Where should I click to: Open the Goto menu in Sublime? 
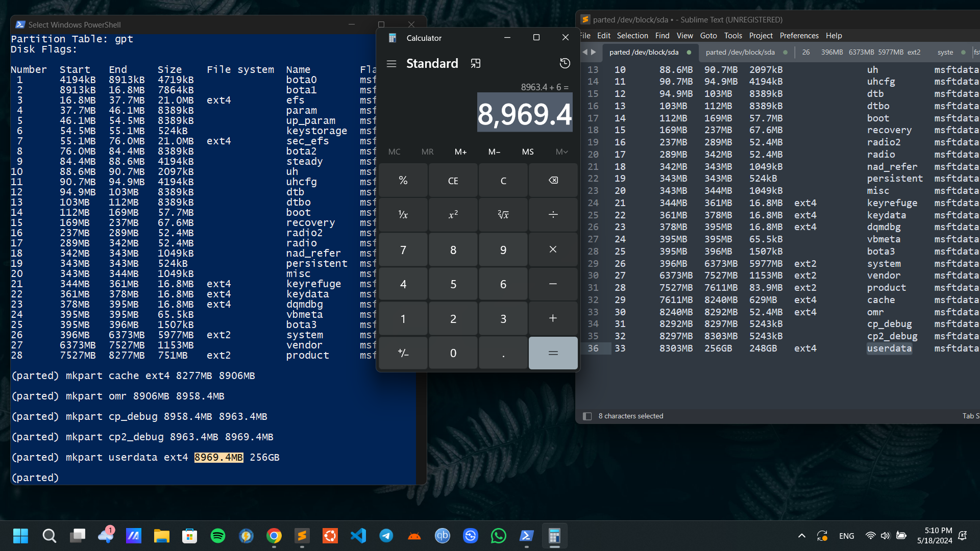click(x=708, y=36)
